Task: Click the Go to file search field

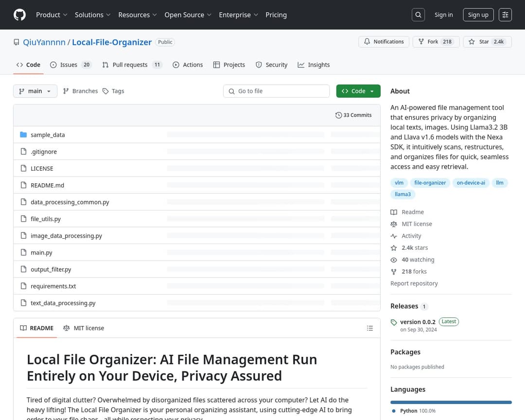Action: tap(276, 91)
